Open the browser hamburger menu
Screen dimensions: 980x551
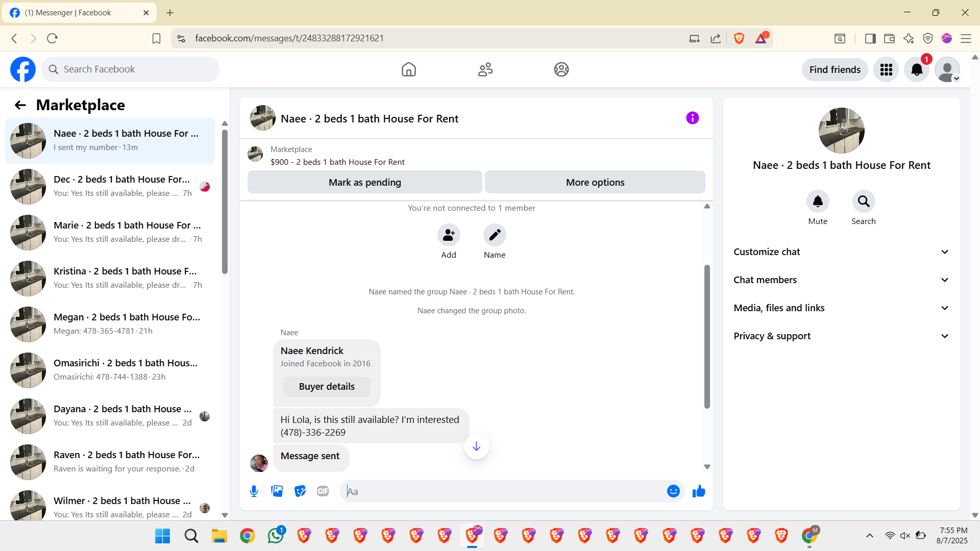tap(966, 38)
